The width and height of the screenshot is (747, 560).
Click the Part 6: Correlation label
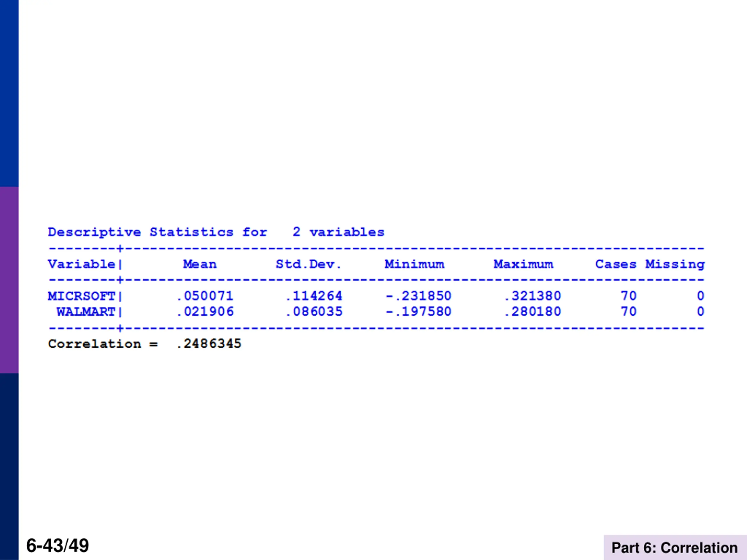coord(674,547)
